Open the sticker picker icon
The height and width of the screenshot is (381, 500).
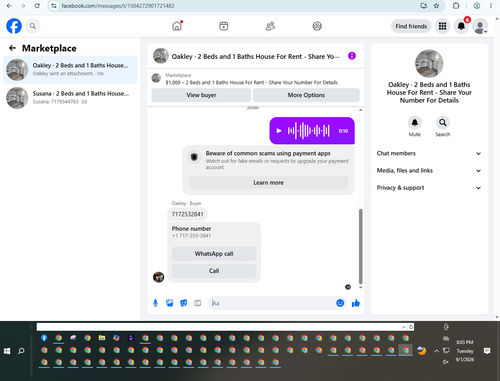[184, 303]
